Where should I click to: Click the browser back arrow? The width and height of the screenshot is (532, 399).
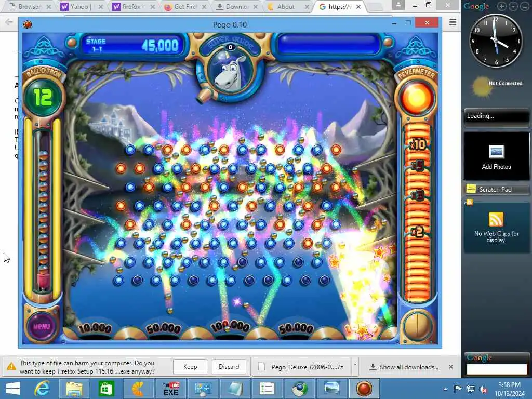pos(9,22)
